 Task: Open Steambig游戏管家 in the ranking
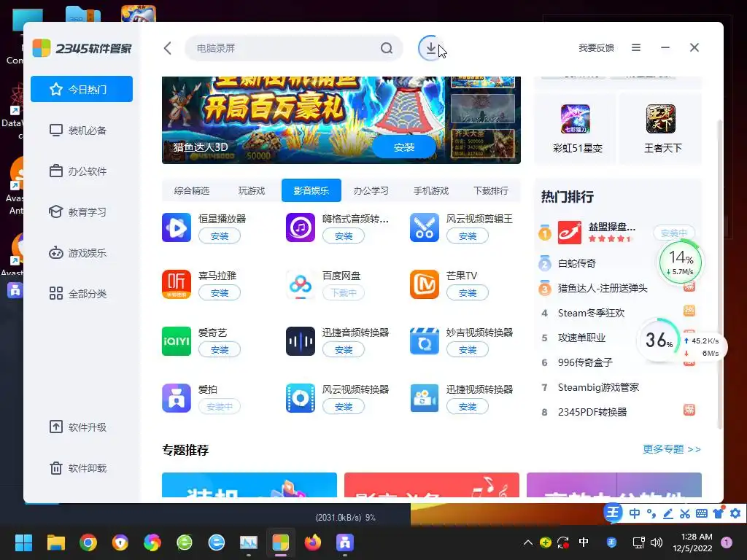tap(598, 387)
